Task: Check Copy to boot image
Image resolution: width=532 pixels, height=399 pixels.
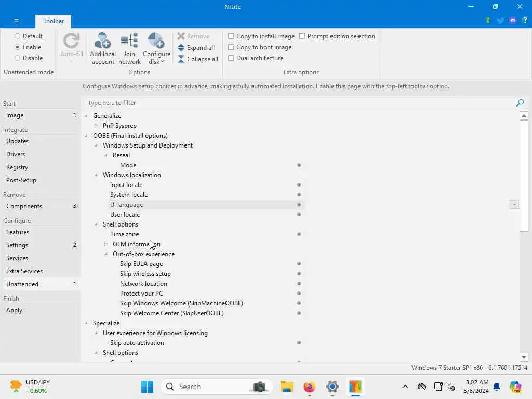Action: [231, 47]
